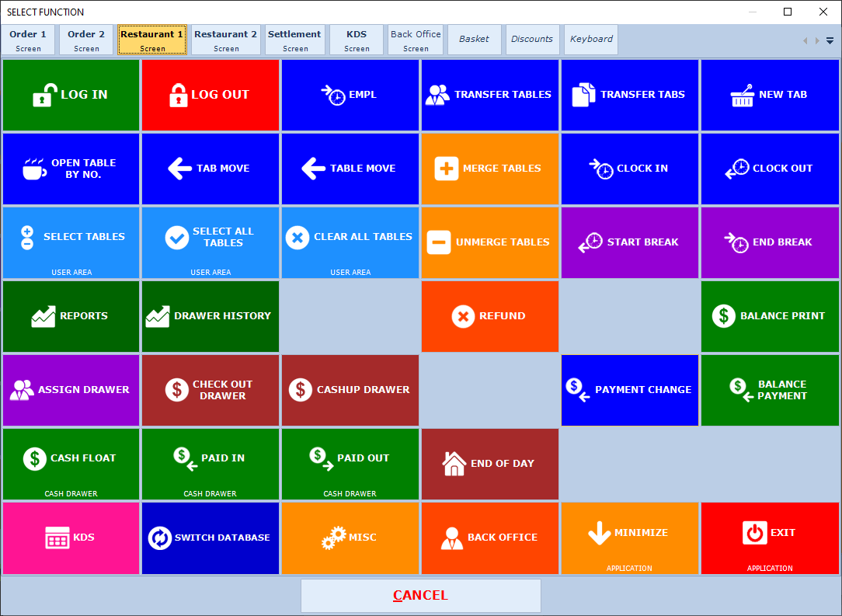Click the Start Break tile

630,242
